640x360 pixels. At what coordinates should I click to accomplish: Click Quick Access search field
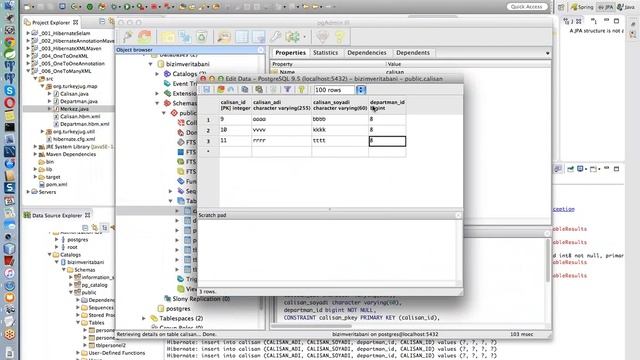click(x=527, y=7)
